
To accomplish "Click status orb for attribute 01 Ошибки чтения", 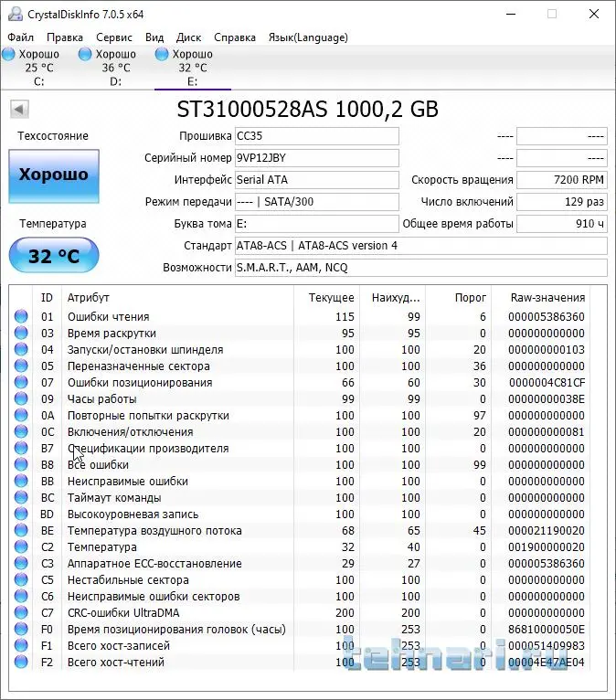I will 21,316.
